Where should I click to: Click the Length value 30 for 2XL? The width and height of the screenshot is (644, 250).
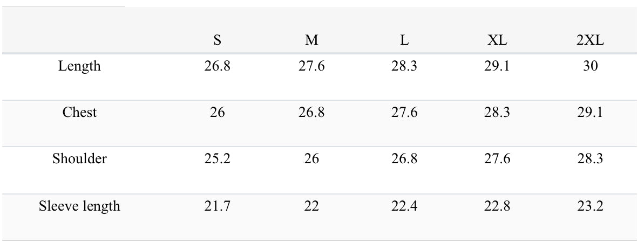(x=590, y=66)
